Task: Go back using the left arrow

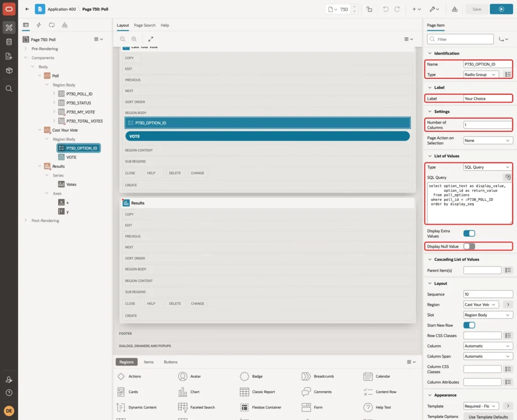Action: [27, 9]
